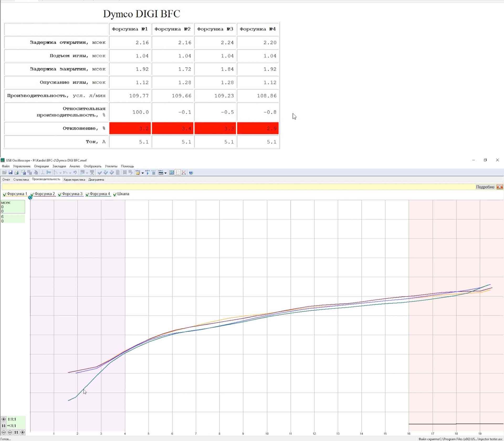Toggle the Форсунка 4 checkbox
Viewport: 504px width, 441px height.
(87, 194)
